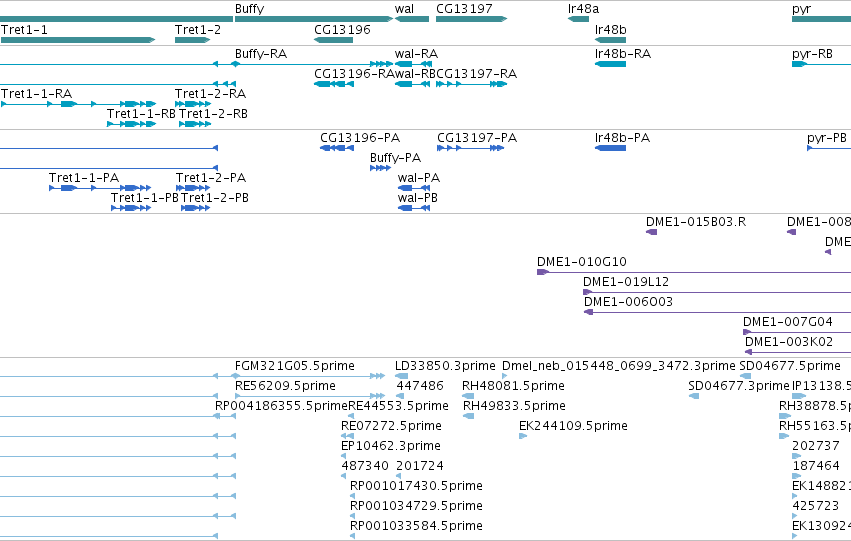
Task: Click the Tret1-2-RA transcript label
Action: pos(211,94)
